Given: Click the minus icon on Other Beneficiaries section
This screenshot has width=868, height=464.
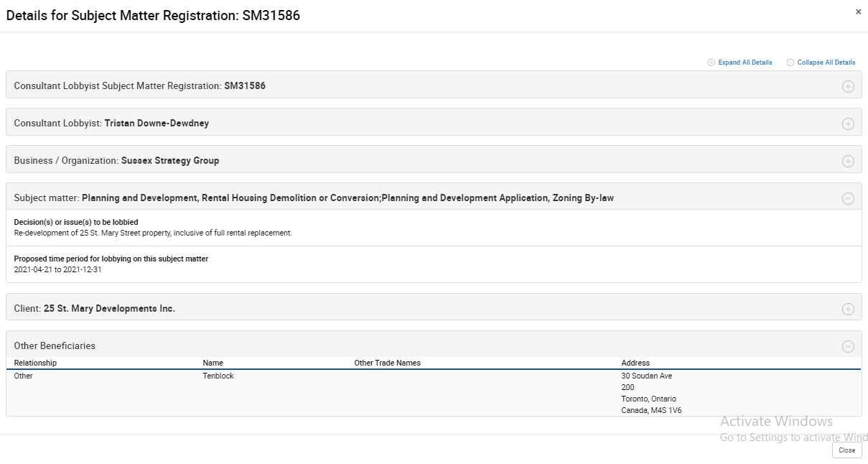Looking at the screenshot, I should (848, 346).
